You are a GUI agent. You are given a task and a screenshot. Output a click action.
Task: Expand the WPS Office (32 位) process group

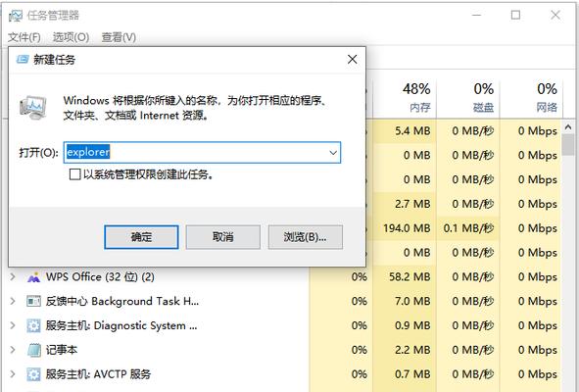(13, 276)
